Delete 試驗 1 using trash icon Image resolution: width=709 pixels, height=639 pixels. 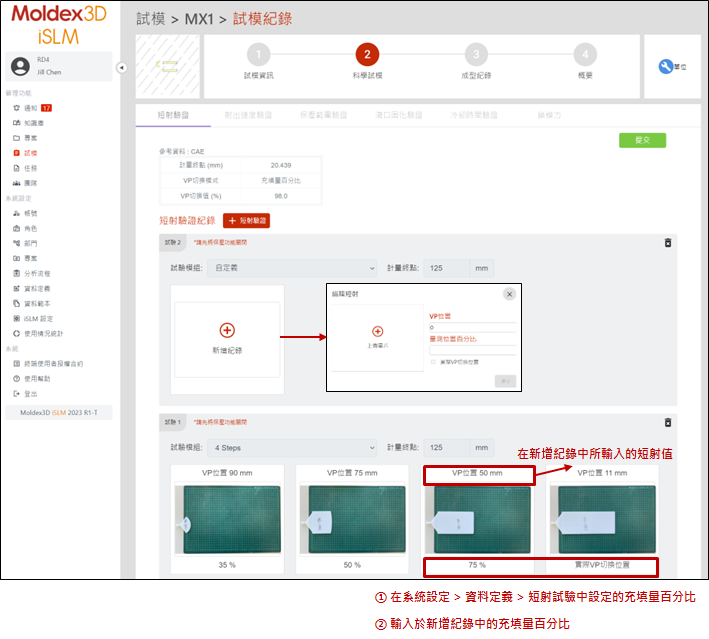(x=668, y=422)
